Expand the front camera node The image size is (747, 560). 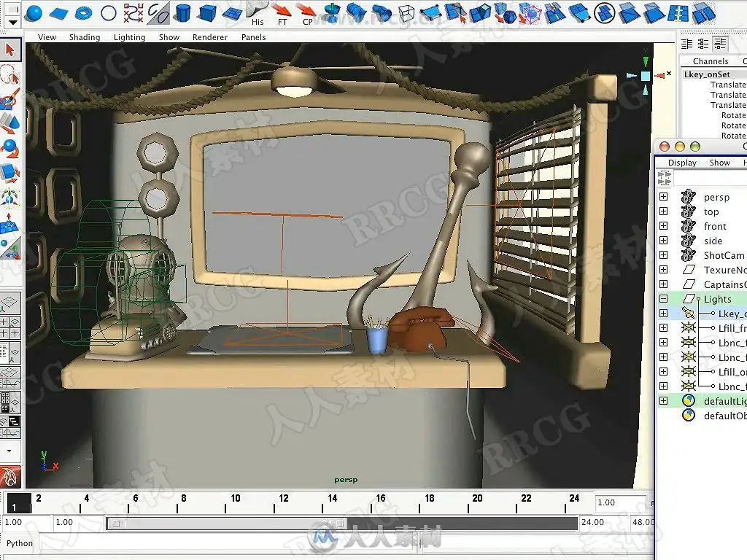click(663, 226)
